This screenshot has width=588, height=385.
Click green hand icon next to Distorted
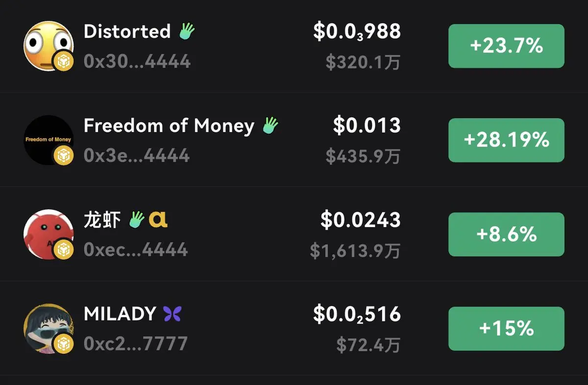coord(186,31)
